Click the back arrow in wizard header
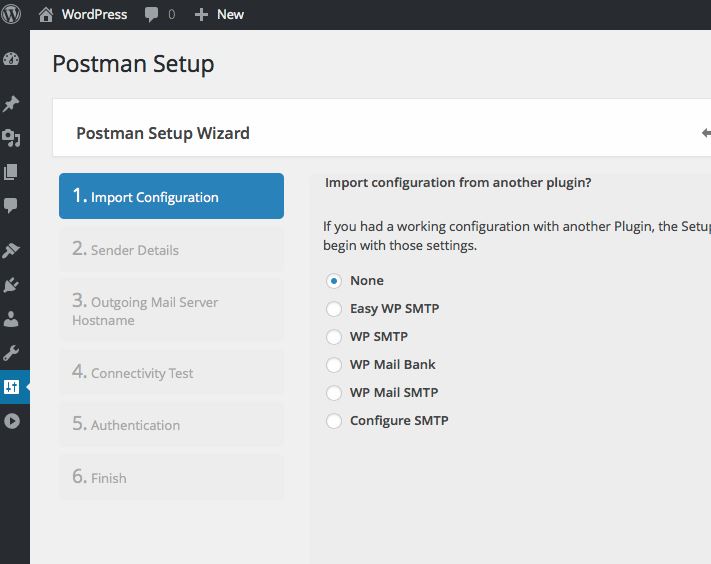The height and width of the screenshot is (564, 711). tap(706, 133)
